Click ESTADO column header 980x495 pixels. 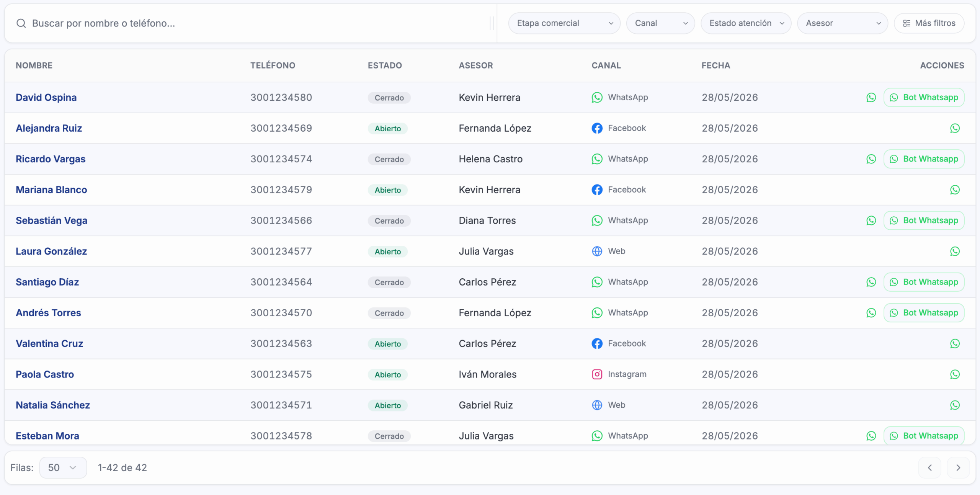[385, 65]
